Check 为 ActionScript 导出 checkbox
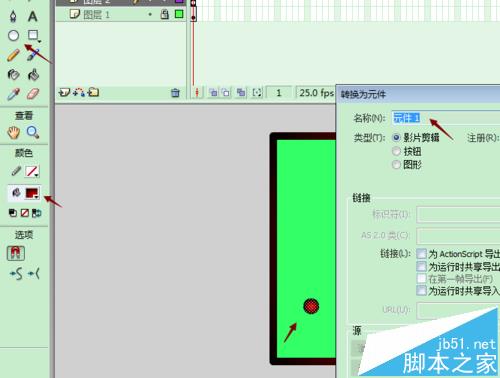This screenshot has width=500, height=378. [x=422, y=254]
